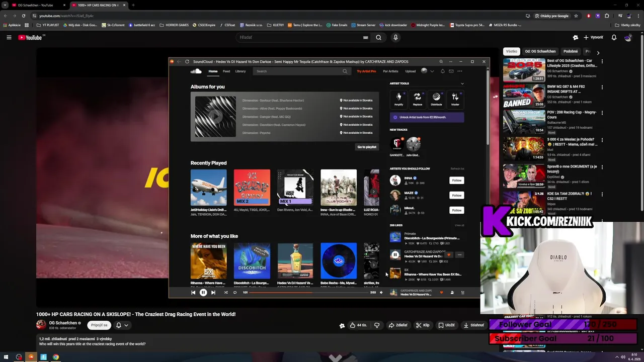
Task: Mute SoundCloud volume speaker icon
Action: 381,292
